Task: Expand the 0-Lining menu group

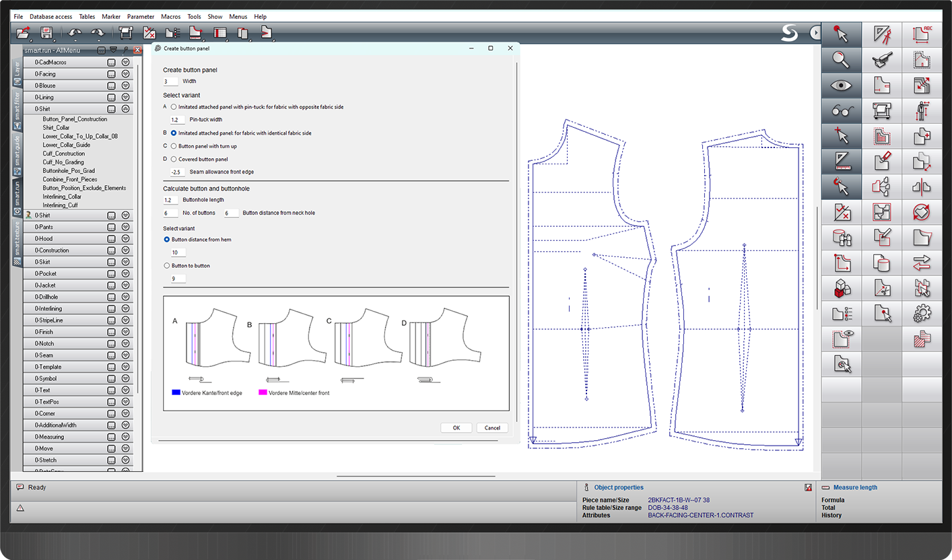Action: [125, 98]
